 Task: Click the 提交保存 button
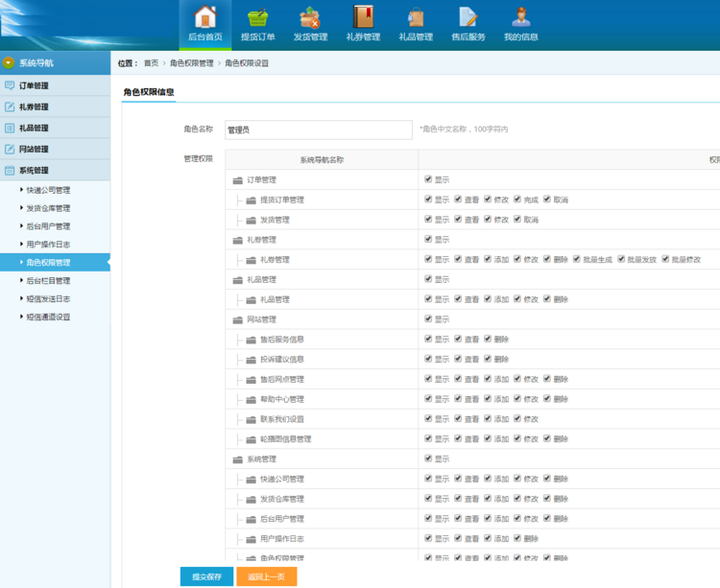click(x=206, y=576)
